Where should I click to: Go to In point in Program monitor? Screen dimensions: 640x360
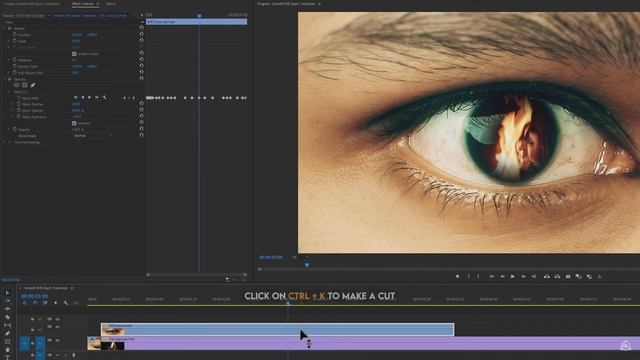tap(492, 276)
